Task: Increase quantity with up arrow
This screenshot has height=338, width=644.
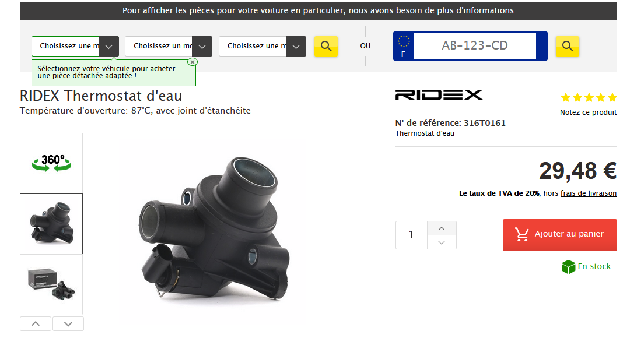Action: pos(442,228)
